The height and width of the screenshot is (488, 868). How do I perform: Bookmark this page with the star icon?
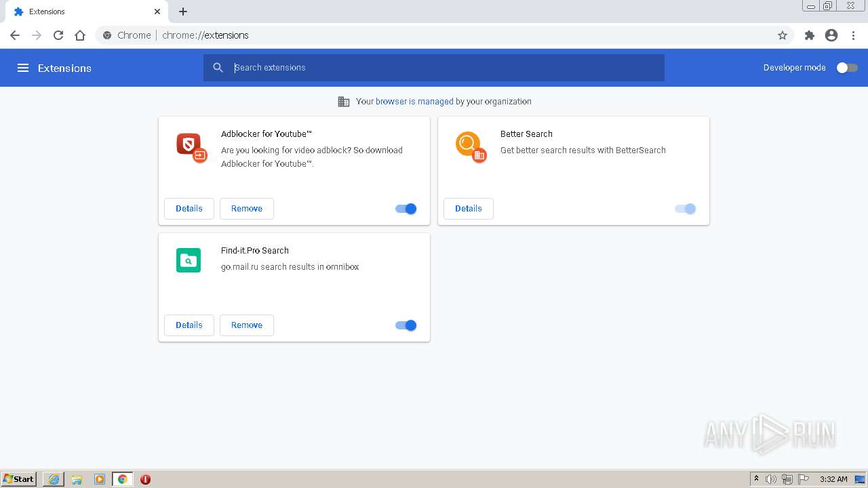[x=783, y=35]
